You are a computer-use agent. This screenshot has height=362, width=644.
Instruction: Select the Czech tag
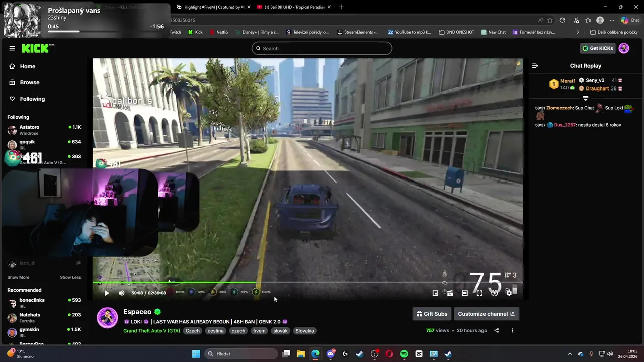pos(193,331)
